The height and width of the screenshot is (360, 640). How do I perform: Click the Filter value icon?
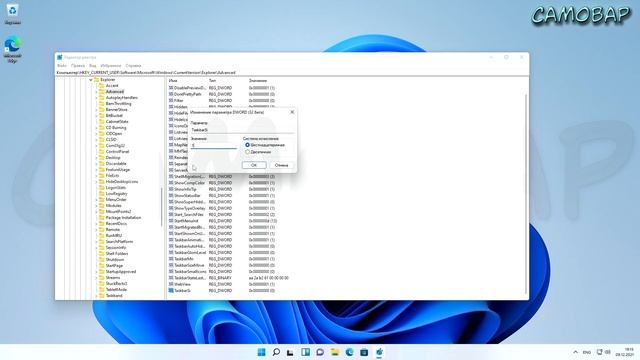(x=171, y=100)
